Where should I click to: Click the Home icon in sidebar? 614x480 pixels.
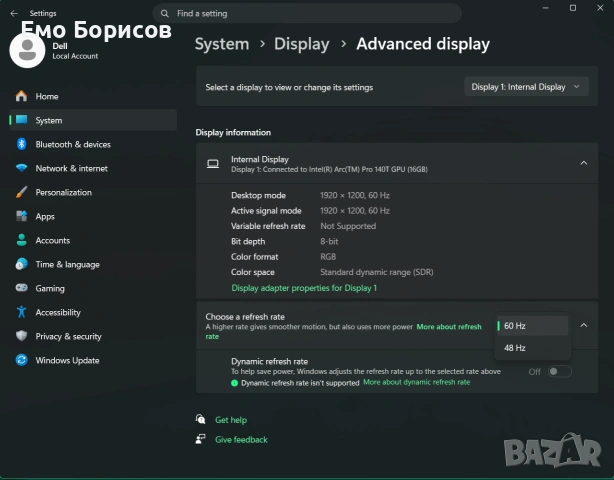[21, 96]
